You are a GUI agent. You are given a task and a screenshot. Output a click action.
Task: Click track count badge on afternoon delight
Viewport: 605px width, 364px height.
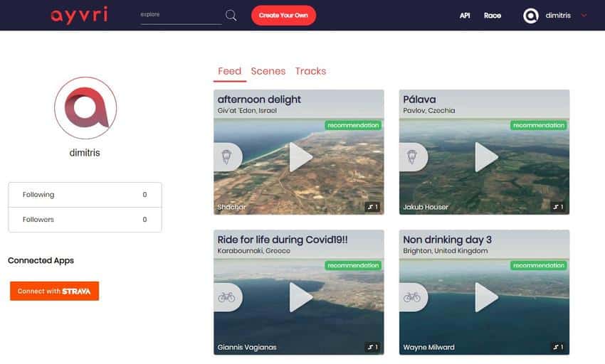point(372,207)
